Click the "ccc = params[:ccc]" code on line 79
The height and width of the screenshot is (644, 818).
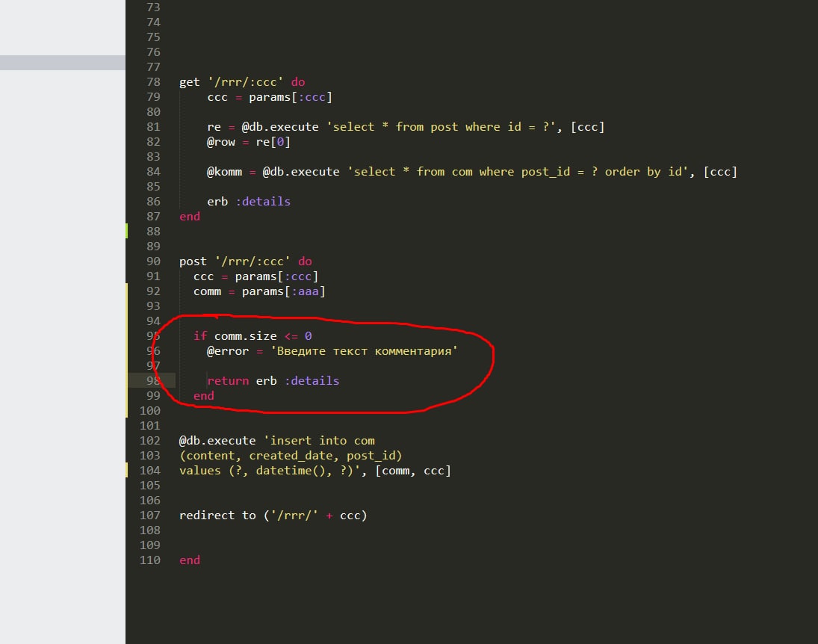coord(270,97)
